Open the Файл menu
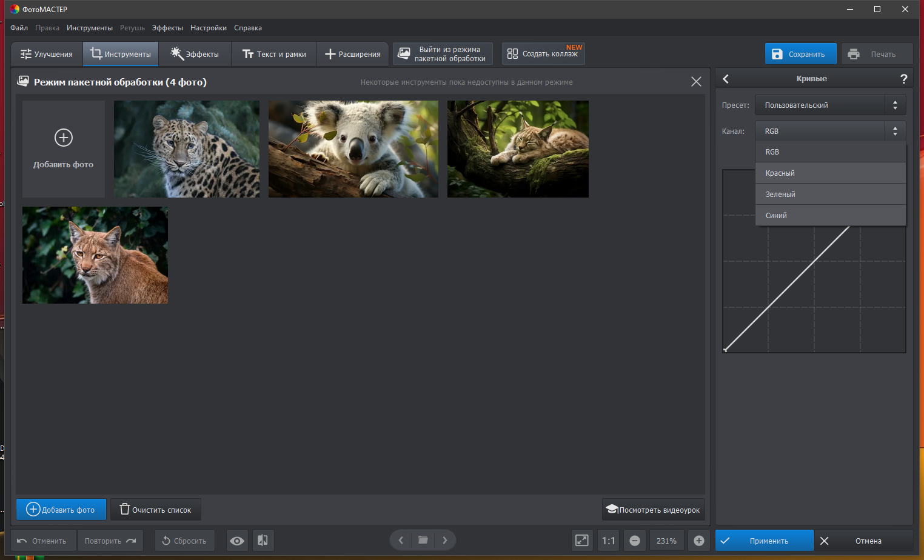The width and height of the screenshot is (924, 560). tap(19, 28)
